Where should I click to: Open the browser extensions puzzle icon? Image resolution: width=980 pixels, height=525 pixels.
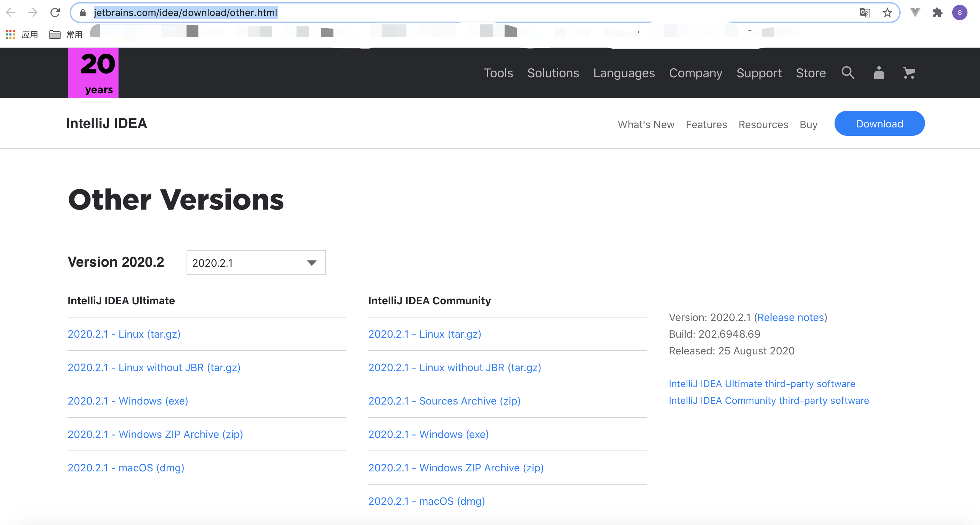(938, 13)
